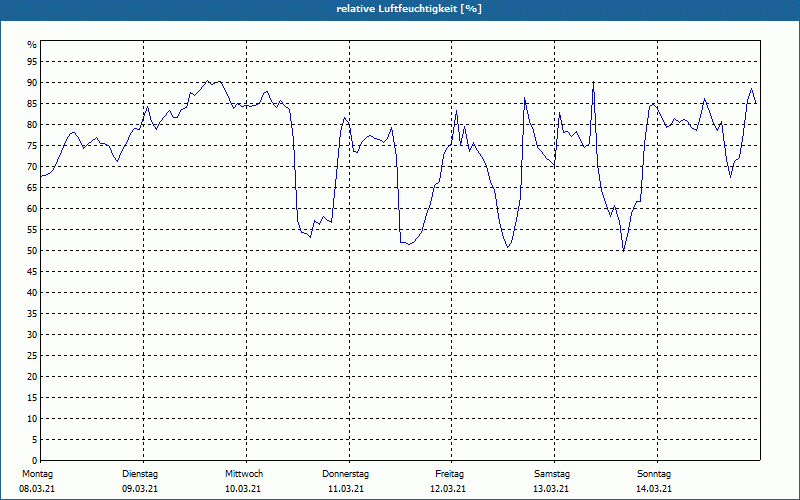Click the y-axis label '0'
800x500 pixels.
coord(35,461)
